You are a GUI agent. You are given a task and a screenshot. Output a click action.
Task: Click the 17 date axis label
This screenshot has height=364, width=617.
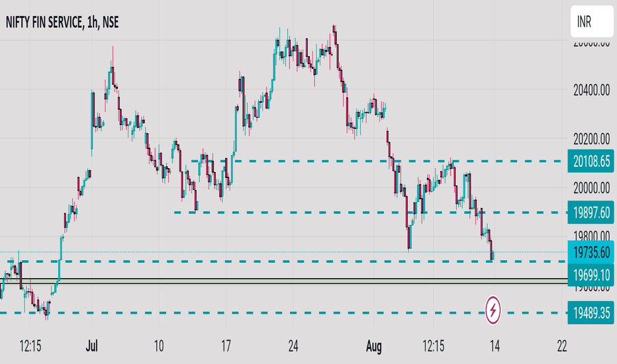click(226, 346)
